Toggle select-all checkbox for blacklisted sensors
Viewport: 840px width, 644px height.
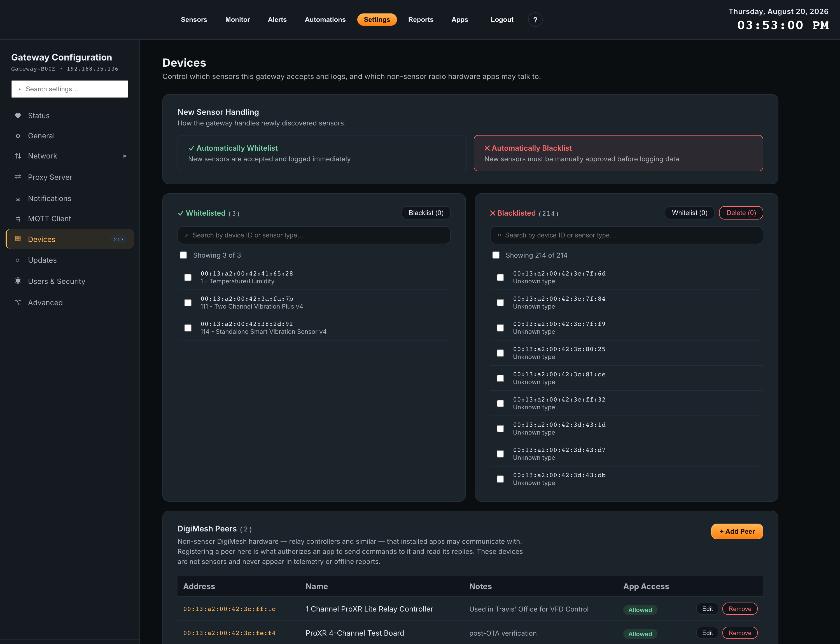coord(496,255)
